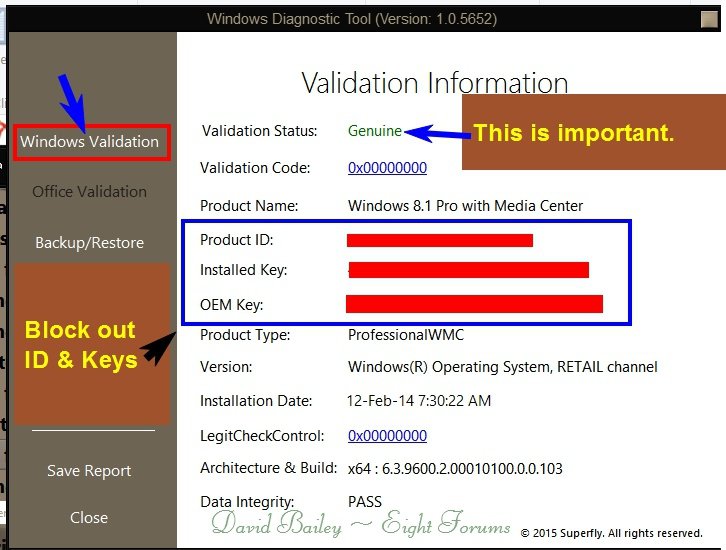Click Save Report in the sidebar
The image size is (726, 550).
click(x=89, y=471)
